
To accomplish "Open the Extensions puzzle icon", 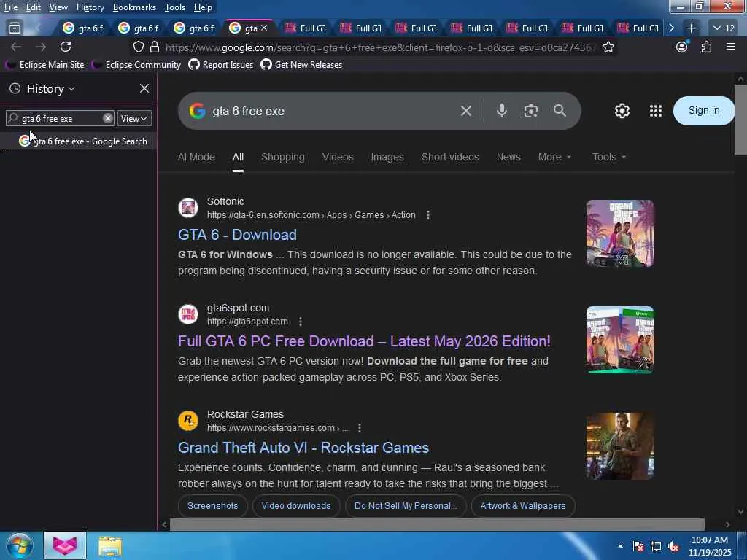I will point(706,47).
